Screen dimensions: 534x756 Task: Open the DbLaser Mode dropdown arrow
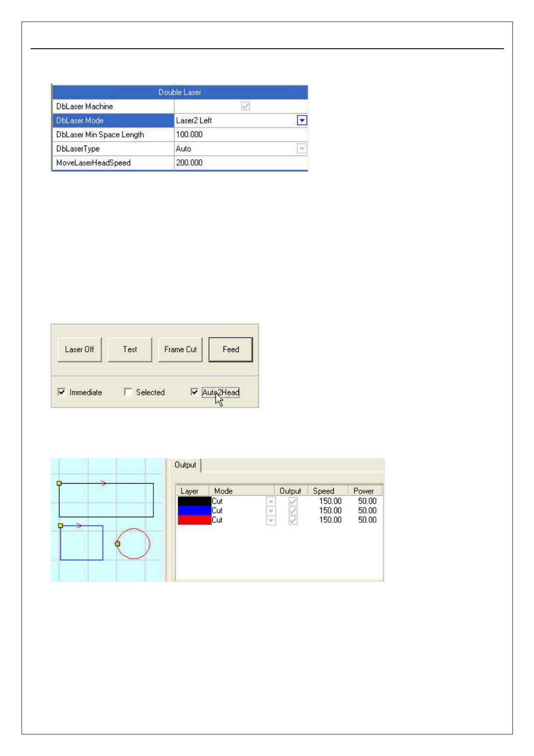[302, 121]
